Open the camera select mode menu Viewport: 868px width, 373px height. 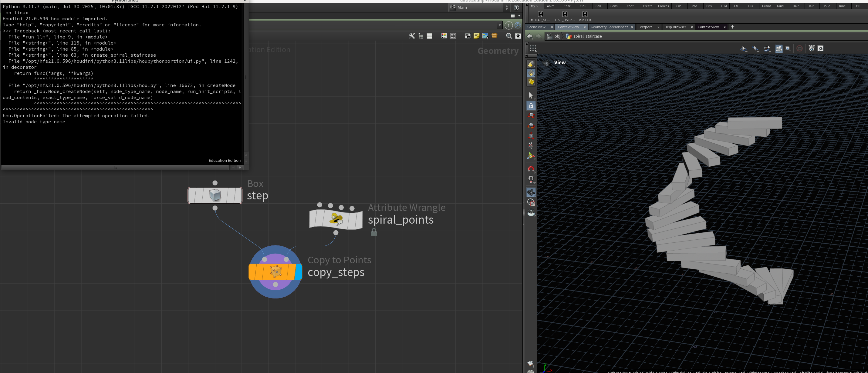pos(767,49)
